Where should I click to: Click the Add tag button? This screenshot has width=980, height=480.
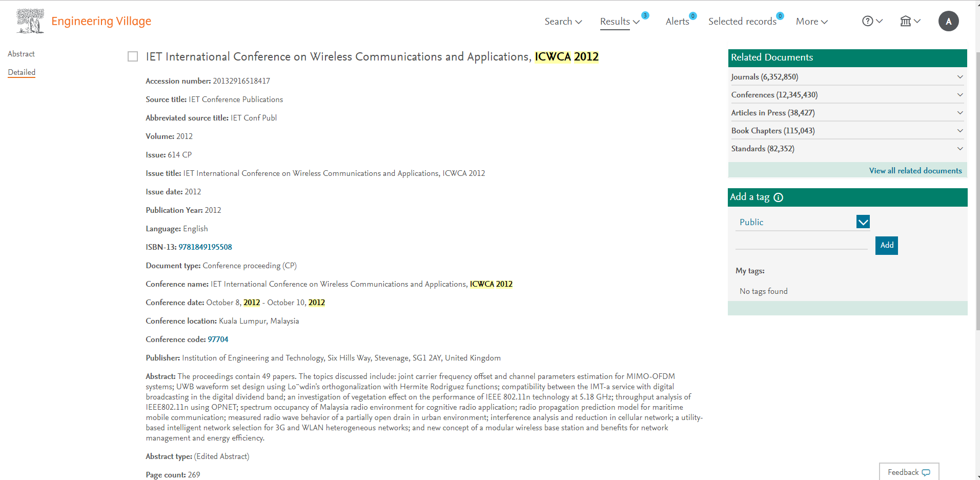tap(887, 245)
